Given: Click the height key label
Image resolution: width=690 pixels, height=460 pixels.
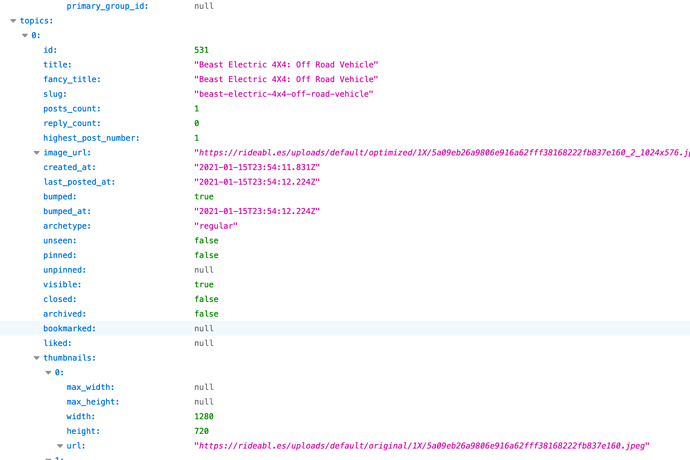Looking at the screenshot, I should point(83,431).
